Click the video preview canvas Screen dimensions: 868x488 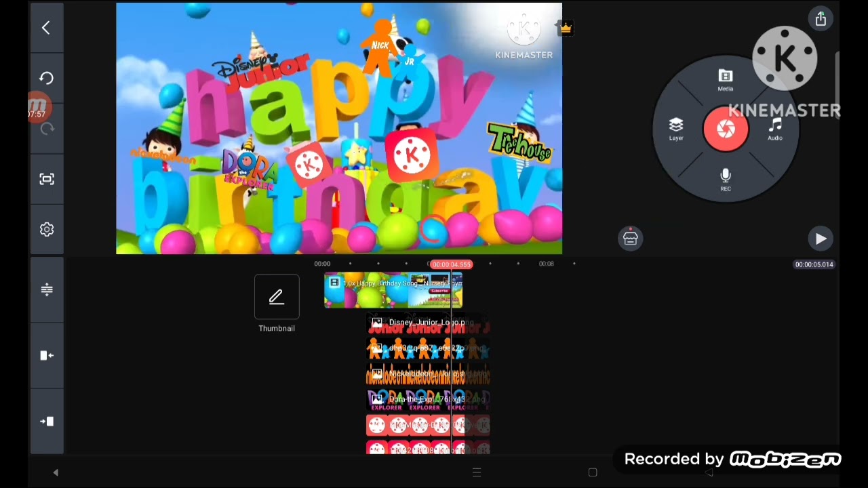pos(339,129)
